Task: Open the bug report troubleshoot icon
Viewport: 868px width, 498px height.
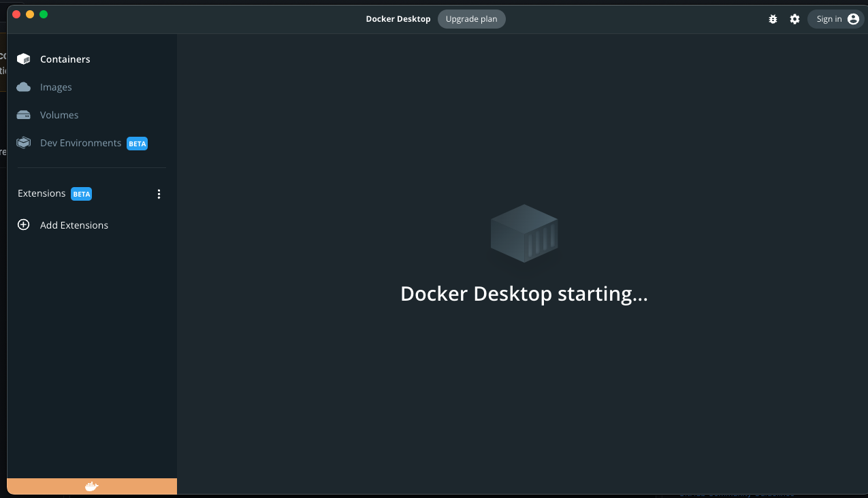Action: click(773, 19)
